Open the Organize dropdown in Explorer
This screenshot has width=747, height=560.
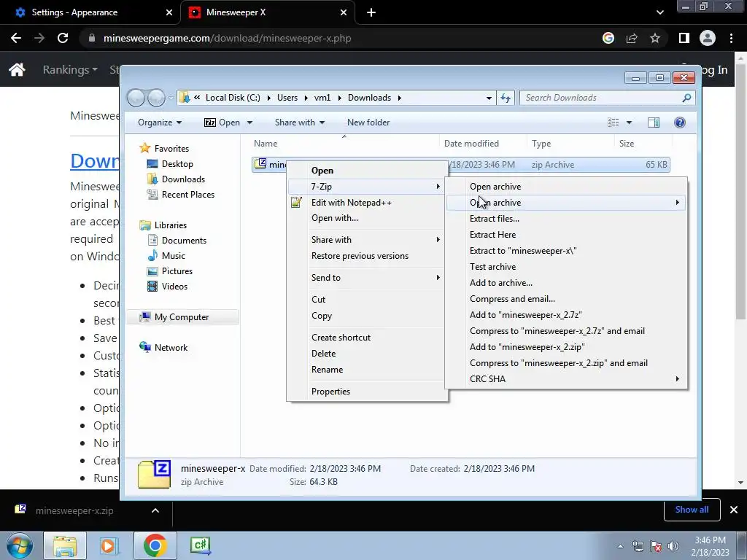160,122
